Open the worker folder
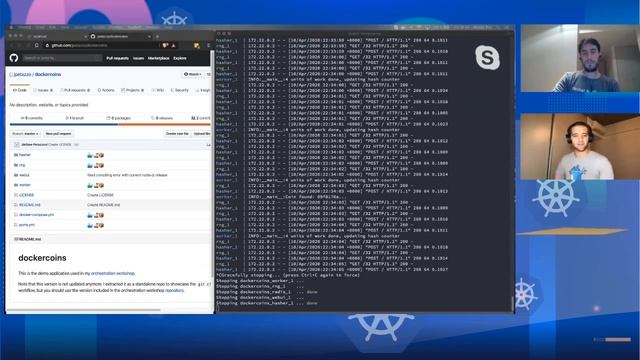The image size is (640, 360). [25, 185]
